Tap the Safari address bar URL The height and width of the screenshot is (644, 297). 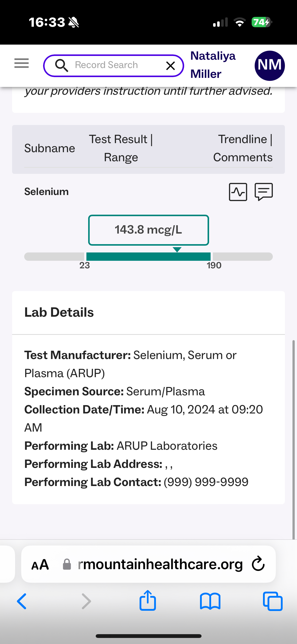(x=160, y=564)
